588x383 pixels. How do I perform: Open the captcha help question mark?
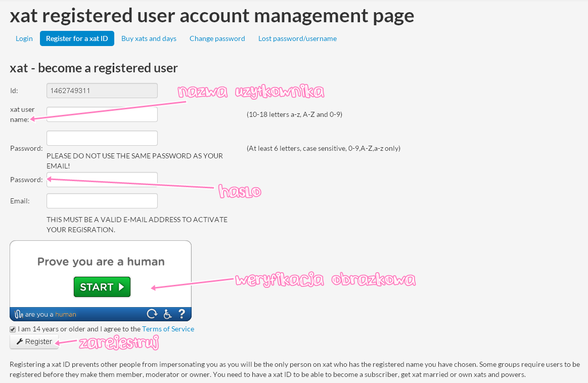click(182, 314)
